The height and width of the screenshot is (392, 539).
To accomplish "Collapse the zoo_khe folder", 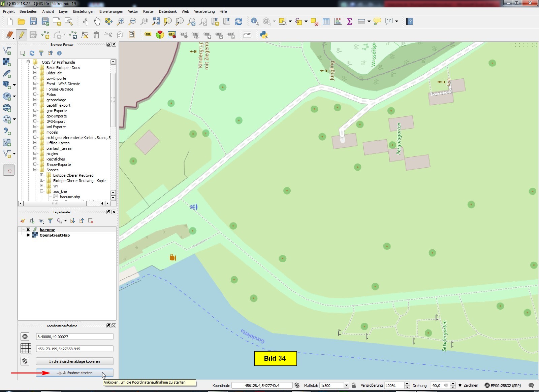I will [x=42, y=191].
